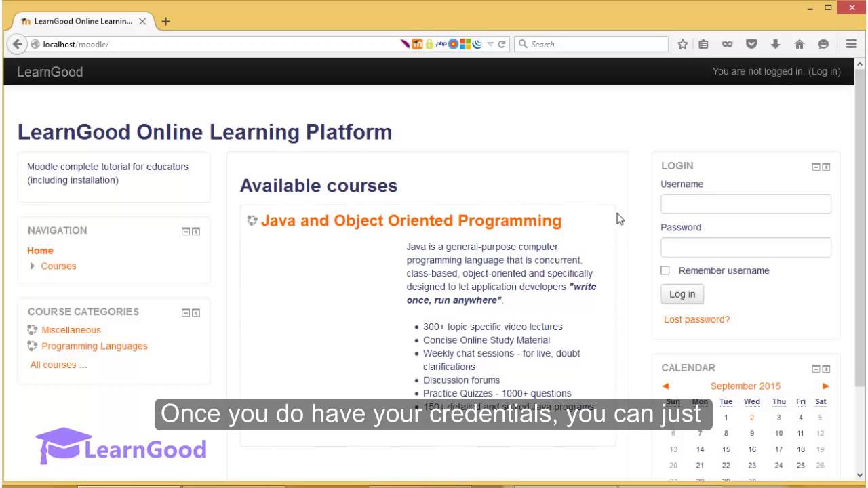Dock the Login block
This screenshot has width=868, height=488.
pos(826,167)
